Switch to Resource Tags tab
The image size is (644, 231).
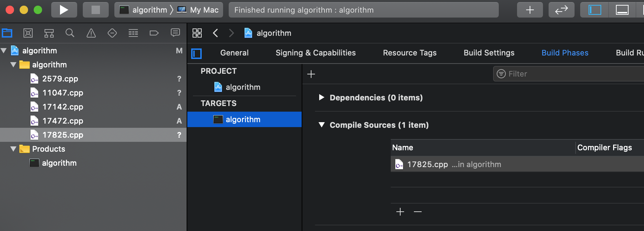(410, 53)
